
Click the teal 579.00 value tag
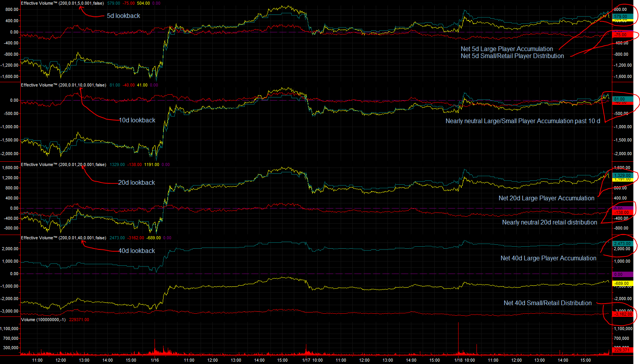point(622,16)
